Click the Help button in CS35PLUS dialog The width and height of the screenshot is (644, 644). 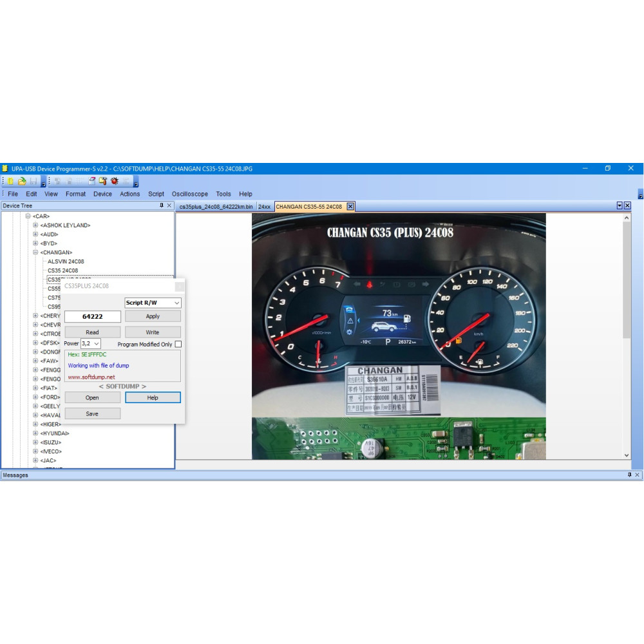click(x=153, y=397)
